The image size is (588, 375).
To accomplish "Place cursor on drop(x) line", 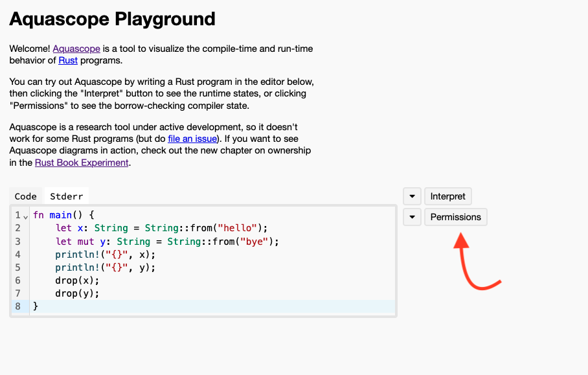I will (77, 280).
